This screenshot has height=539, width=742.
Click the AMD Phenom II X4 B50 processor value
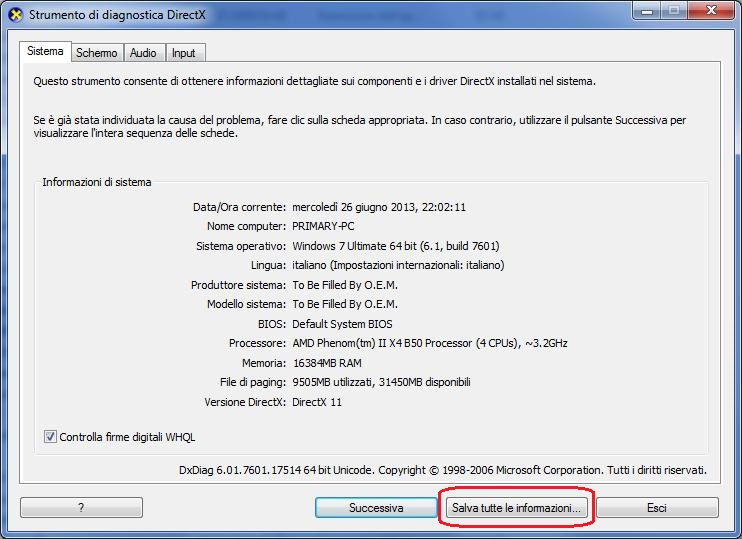[430, 343]
